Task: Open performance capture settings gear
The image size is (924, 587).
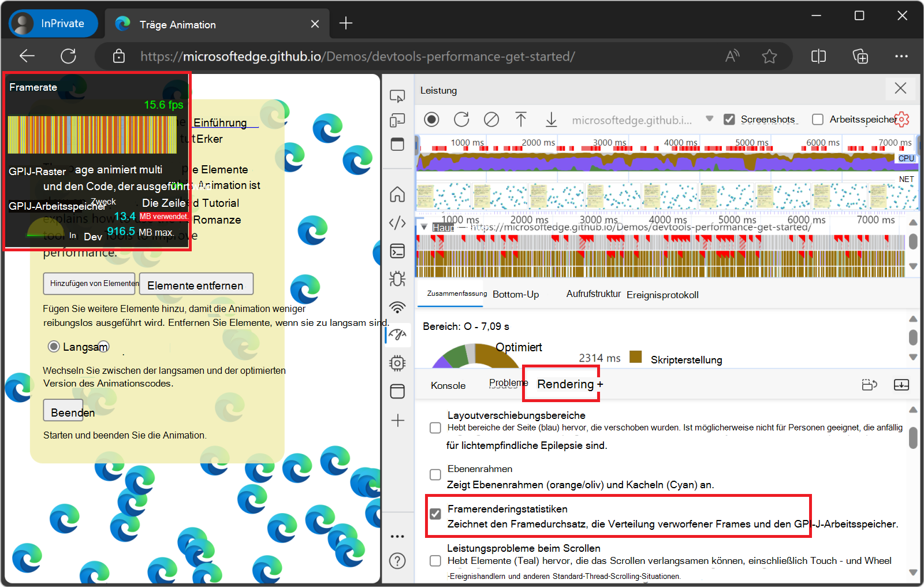Action: pos(901,119)
